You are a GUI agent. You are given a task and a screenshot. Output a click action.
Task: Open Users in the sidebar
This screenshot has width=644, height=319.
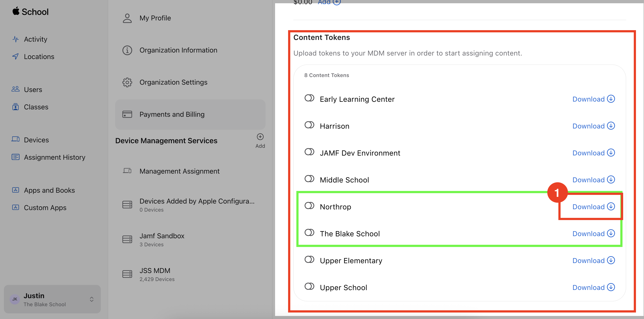(33, 89)
